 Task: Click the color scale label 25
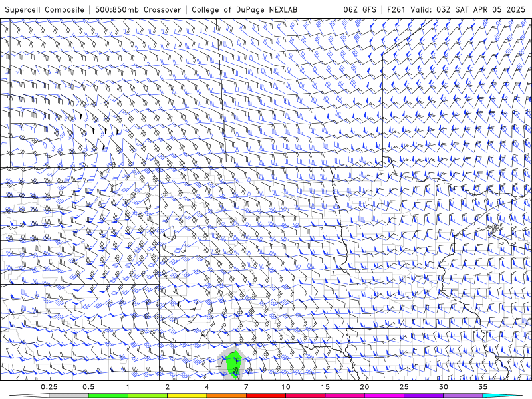[404, 387]
